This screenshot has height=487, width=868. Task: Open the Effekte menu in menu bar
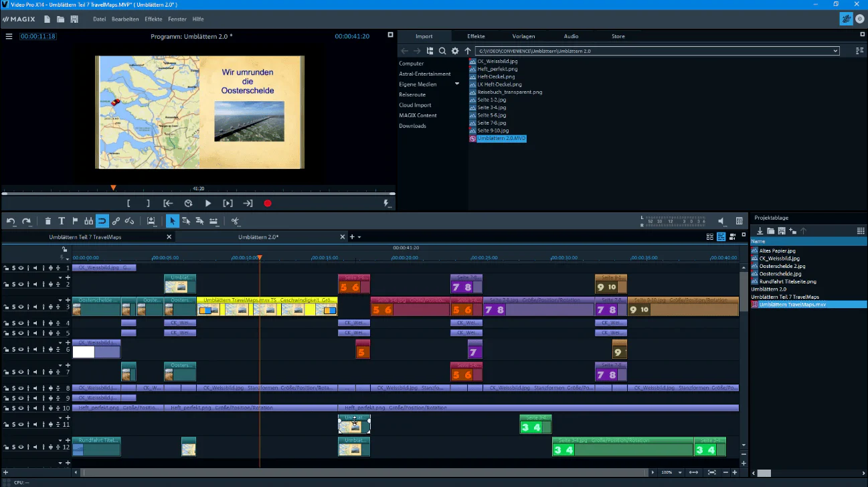(153, 19)
